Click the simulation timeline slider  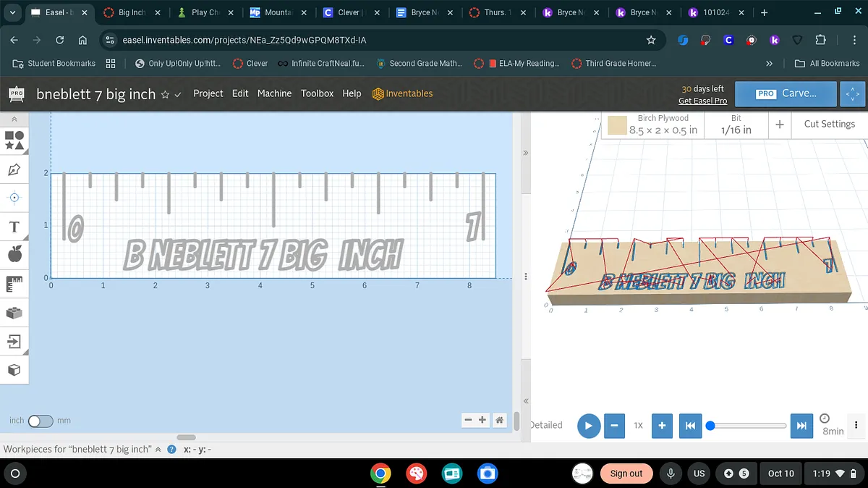point(748,426)
